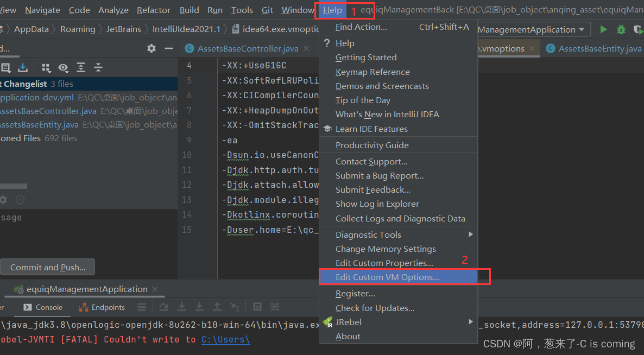This screenshot has height=355, width=644.
Task: Close the equiqManagementApplication debug tab
Action: 155,289
